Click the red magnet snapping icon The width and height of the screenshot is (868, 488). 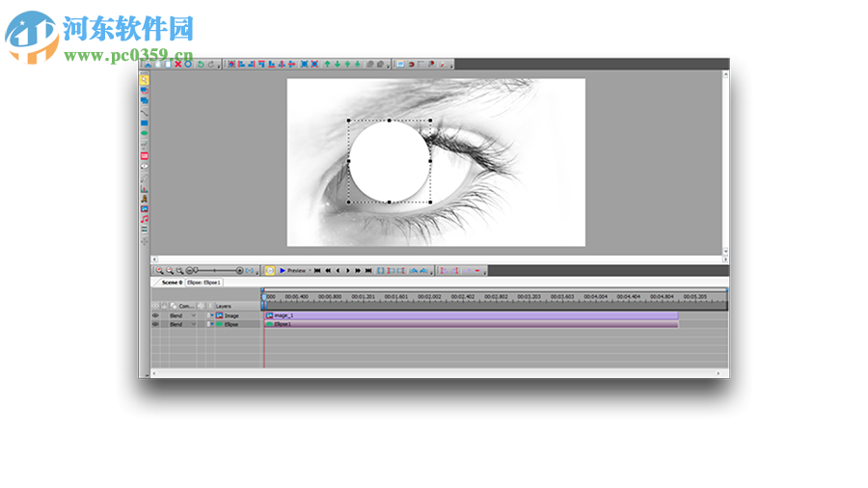click(411, 65)
